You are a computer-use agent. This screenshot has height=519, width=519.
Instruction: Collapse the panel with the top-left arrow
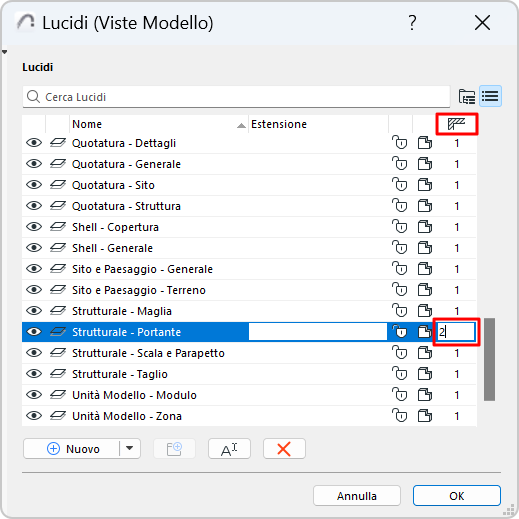4,52
